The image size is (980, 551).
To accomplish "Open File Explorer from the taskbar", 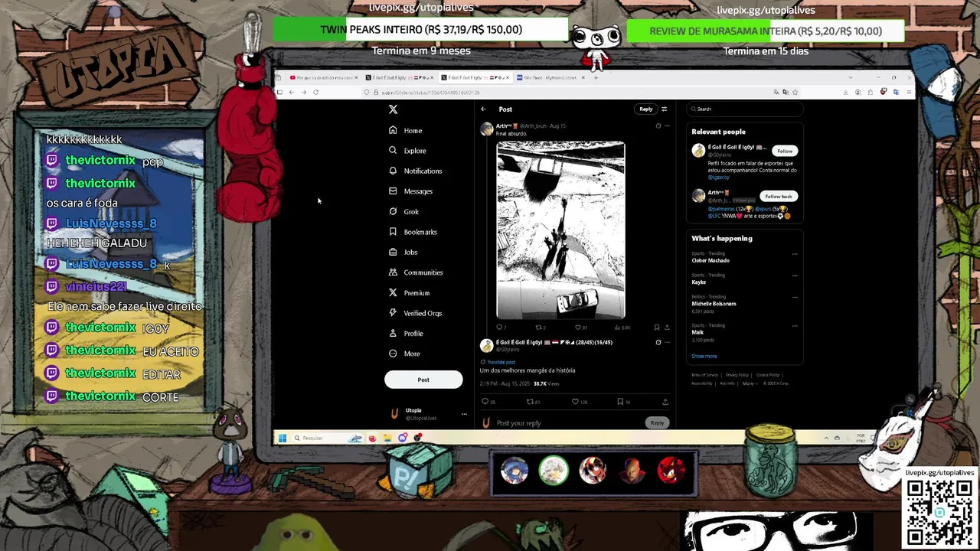I will click(387, 438).
